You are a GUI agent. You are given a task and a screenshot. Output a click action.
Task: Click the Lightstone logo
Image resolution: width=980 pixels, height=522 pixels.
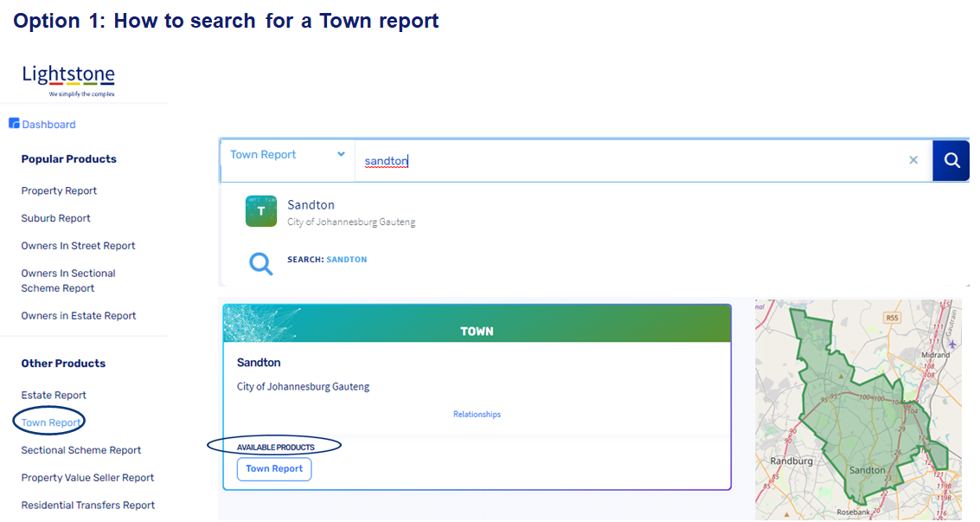coord(68,80)
